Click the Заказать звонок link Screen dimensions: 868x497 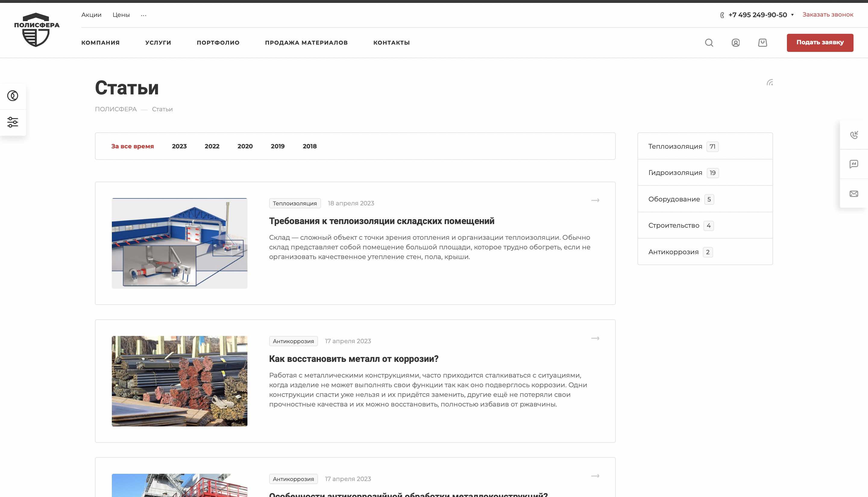(x=828, y=15)
